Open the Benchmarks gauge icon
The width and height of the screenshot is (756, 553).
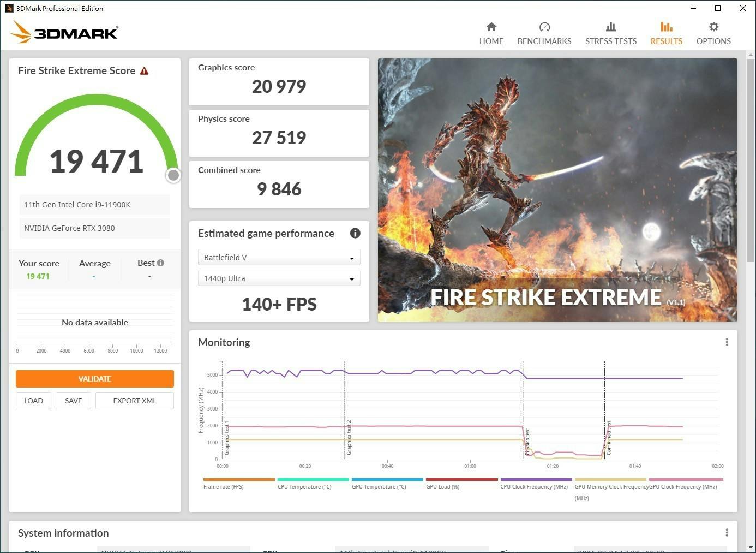pyautogui.click(x=544, y=27)
